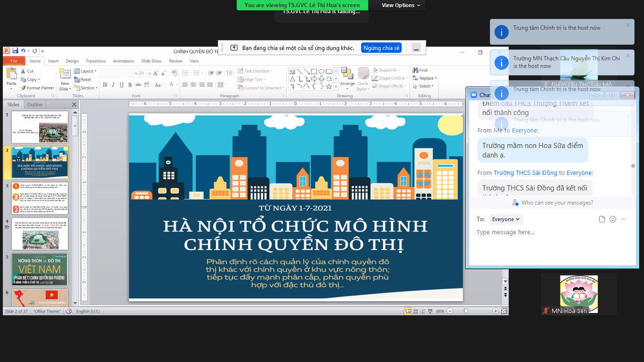Image resolution: width=644 pixels, height=362 pixels.
Task: Open the Layout dropdown in Slides group
Action: (x=86, y=71)
